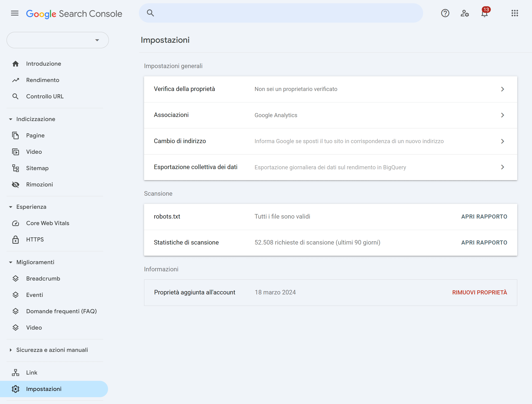
Task: Open the HTTPS report
Action: tap(35, 239)
